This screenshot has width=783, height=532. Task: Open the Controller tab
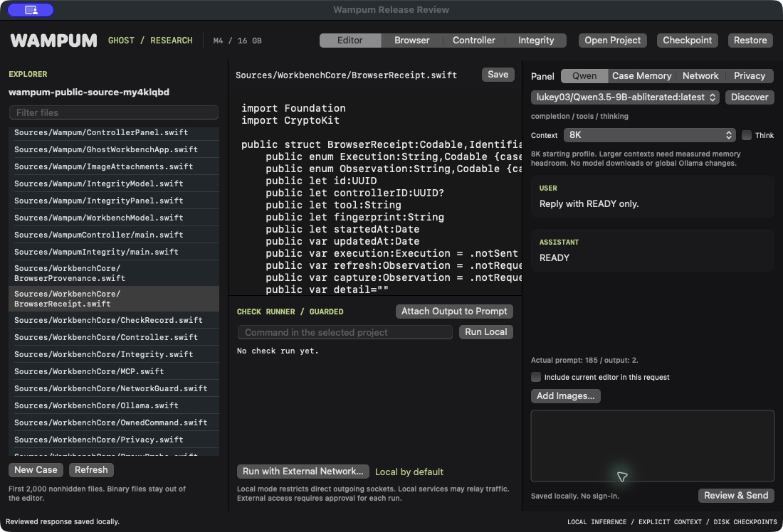(473, 41)
